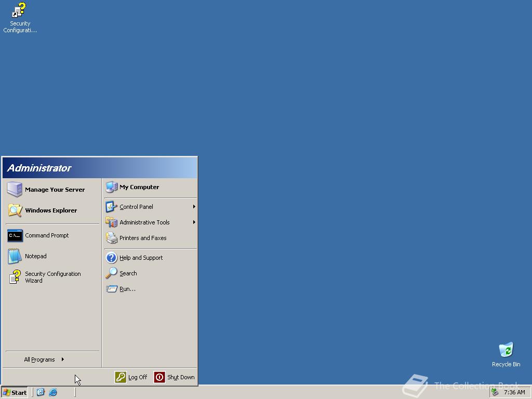Click the Search magnifier icon
The width and height of the screenshot is (532, 399).
[111, 273]
